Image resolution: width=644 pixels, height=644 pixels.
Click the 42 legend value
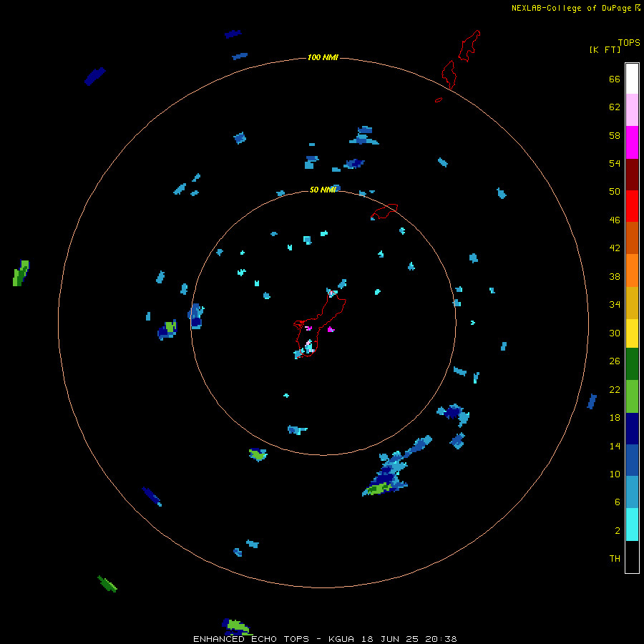pyautogui.click(x=615, y=248)
